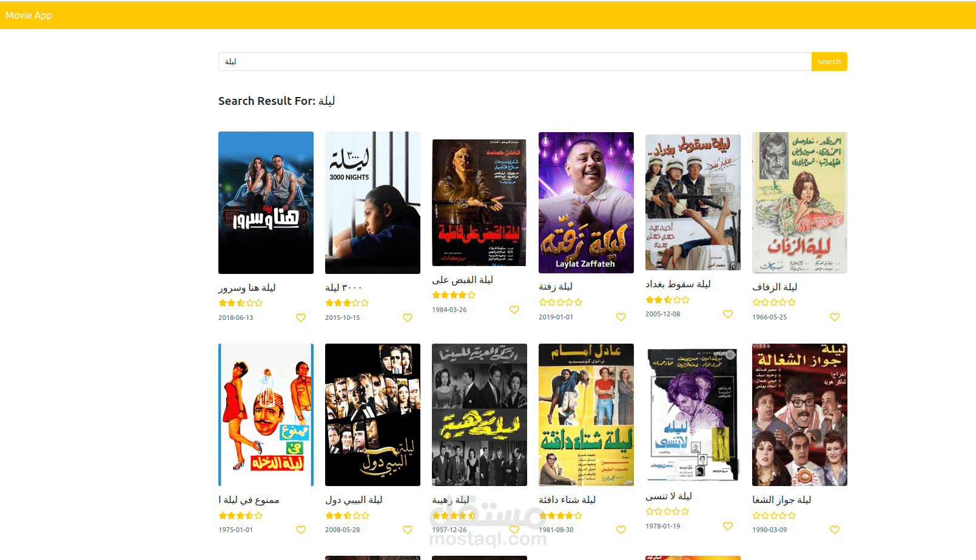This screenshot has width=976, height=560.
Task: Click the title ليلة جواز الشغالة
Action: click(782, 499)
